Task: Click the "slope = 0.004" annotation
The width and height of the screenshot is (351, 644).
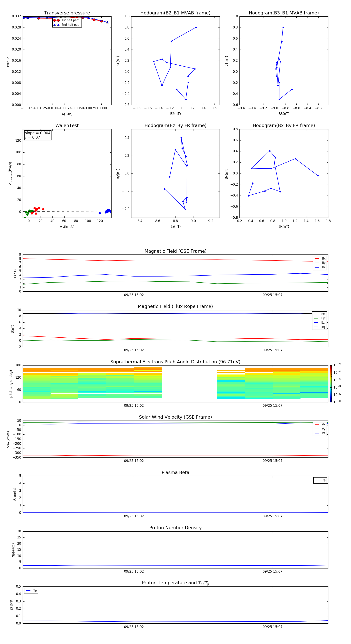Action: [37, 133]
